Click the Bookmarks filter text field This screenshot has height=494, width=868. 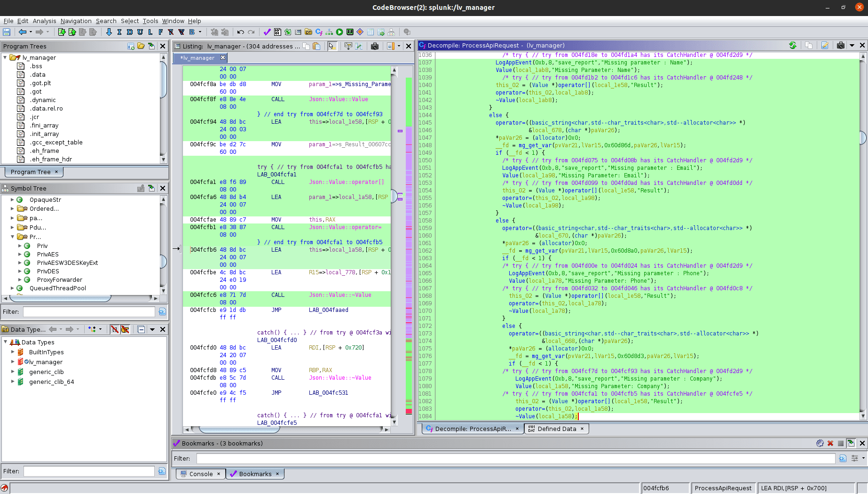515,458
